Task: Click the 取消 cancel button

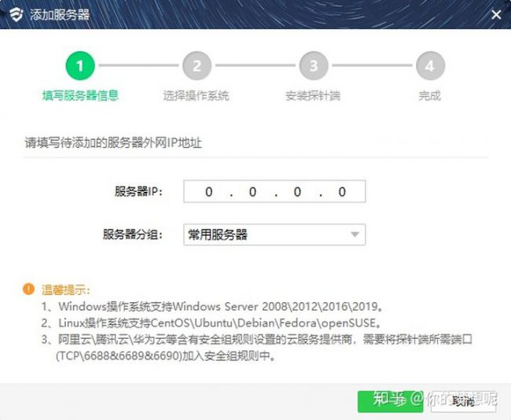Action: (x=463, y=401)
